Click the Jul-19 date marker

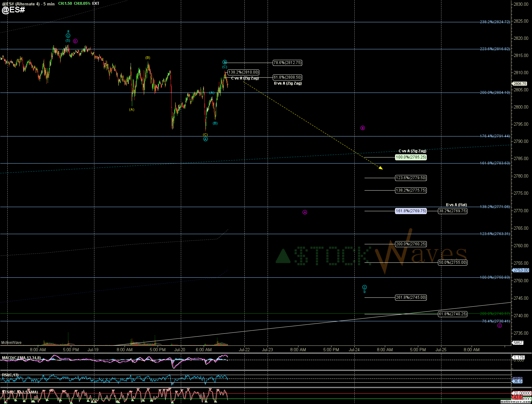tap(93, 350)
